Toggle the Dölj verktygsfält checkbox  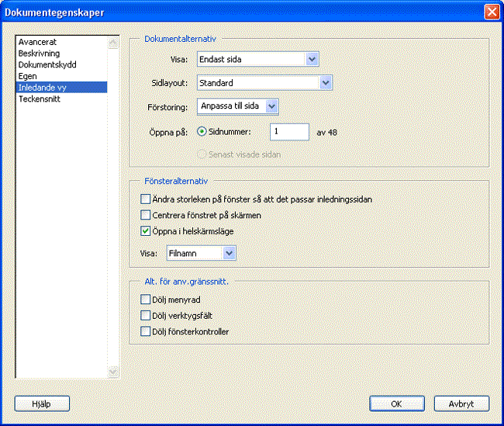pyautogui.click(x=146, y=316)
